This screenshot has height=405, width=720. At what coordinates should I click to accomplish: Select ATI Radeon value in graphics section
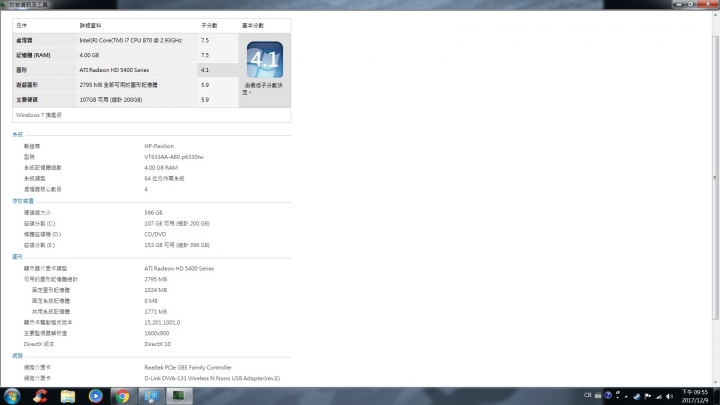pos(179,269)
